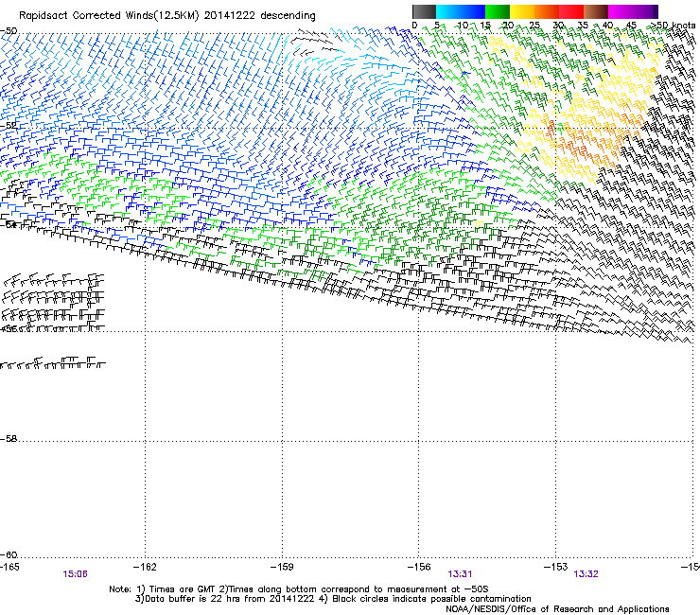Click the legend tick label '40'
This screenshot has width=700, height=615.
click(607, 26)
